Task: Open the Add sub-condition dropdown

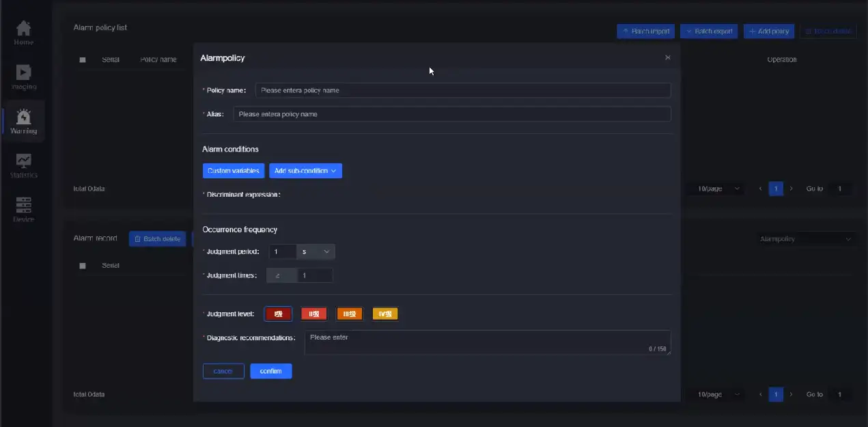Action: coord(305,171)
